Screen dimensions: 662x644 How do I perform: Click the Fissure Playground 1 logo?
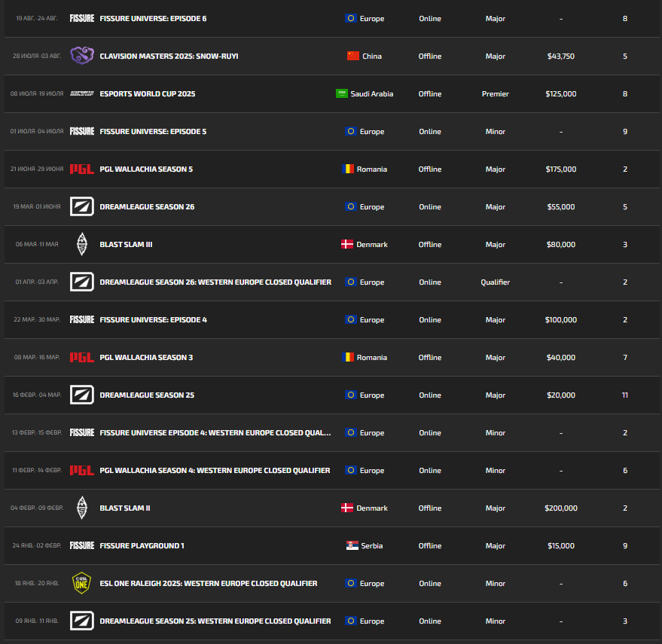coord(81,545)
